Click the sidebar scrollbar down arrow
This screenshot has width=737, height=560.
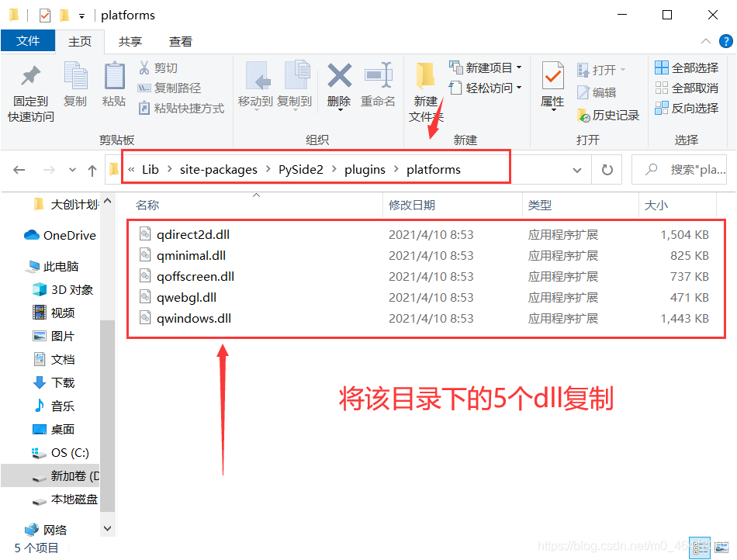click(x=107, y=528)
